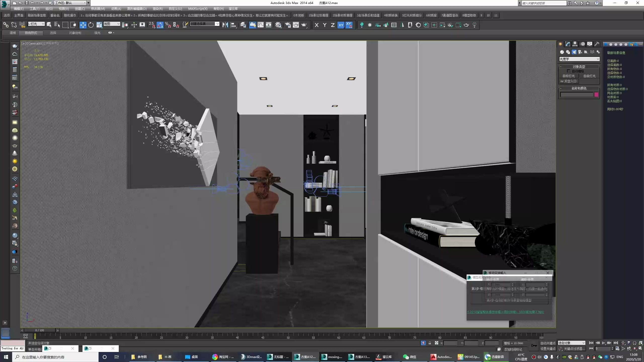Switch to the Modify panel tab
Screen dimensions: 644x362
(x=568, y=44)
